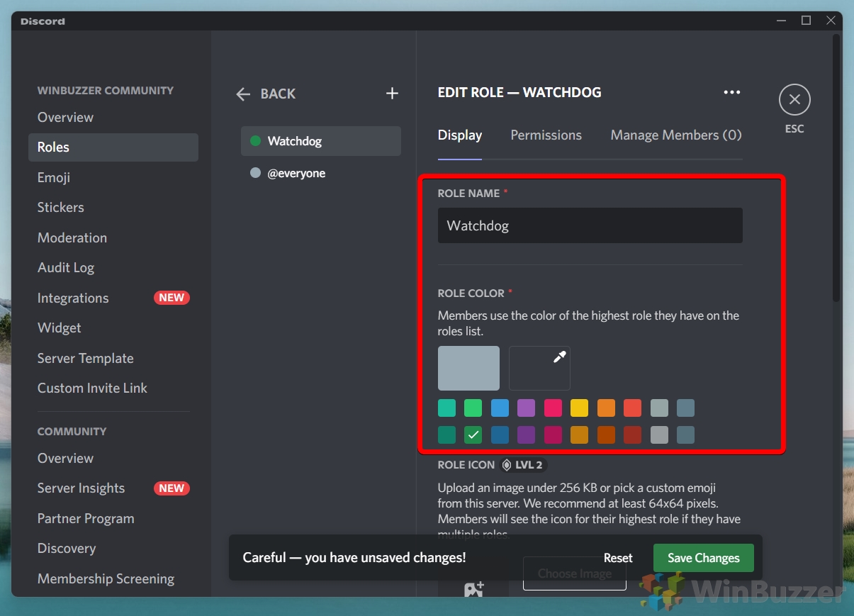The height and width of the screenshot is (616, 854).
Task: Click the Choose Image button
Action: click(574, 573)
